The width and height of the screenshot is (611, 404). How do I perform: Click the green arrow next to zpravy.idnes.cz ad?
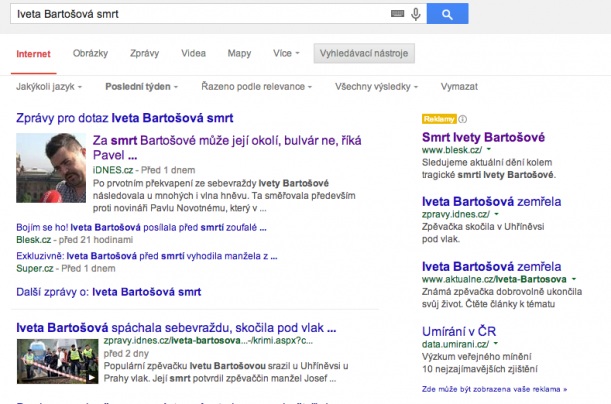(495, 214)
